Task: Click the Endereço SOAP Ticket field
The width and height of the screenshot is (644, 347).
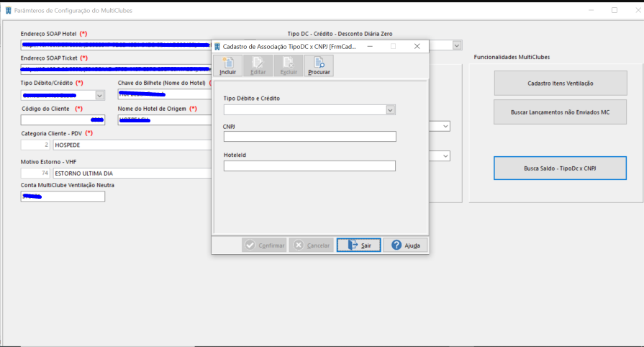Action: tap(116, 69)
